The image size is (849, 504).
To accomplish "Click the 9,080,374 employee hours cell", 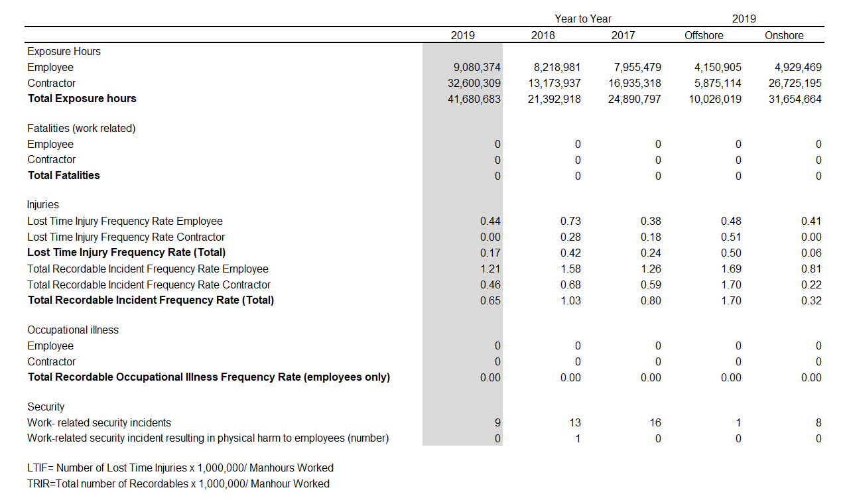I will pos(477,68).
